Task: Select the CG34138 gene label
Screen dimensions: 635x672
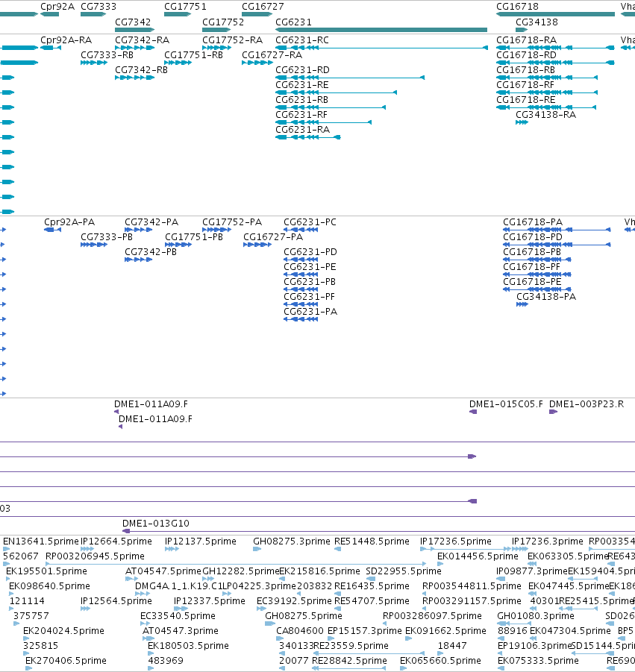Action: click(537, 22)
